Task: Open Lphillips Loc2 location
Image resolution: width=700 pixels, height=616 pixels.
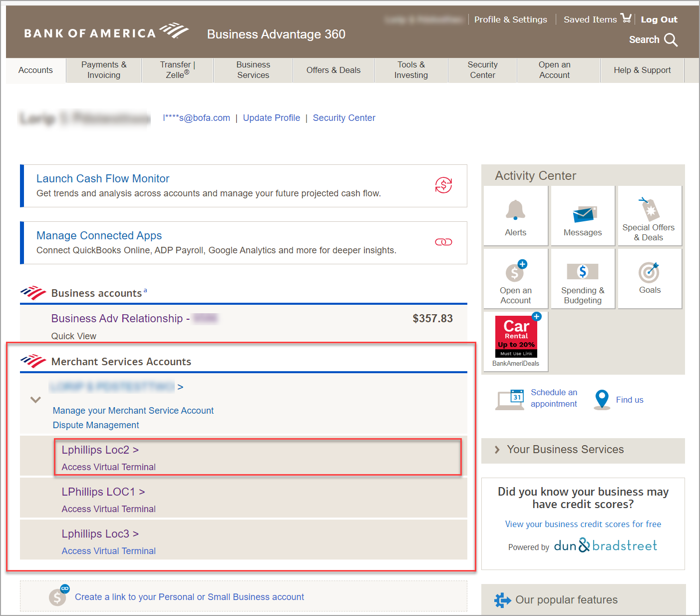Action: [x=100, y=450]
